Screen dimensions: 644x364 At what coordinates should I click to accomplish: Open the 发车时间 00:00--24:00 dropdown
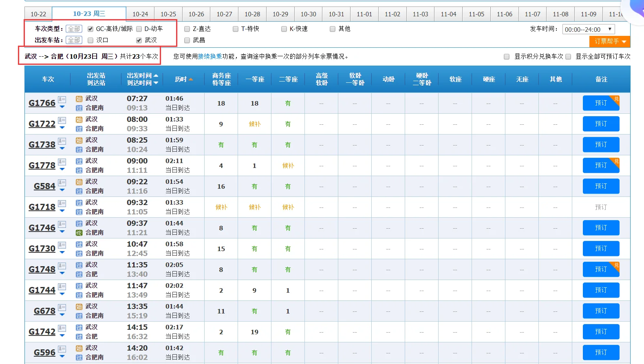point(588,29)
